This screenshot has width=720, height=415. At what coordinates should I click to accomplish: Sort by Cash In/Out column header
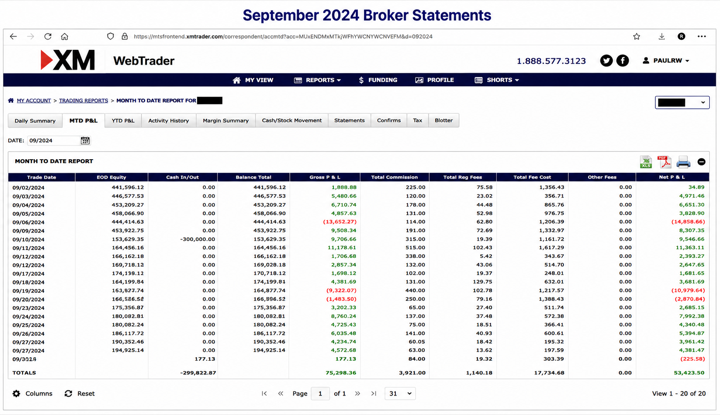coord(183,177)
